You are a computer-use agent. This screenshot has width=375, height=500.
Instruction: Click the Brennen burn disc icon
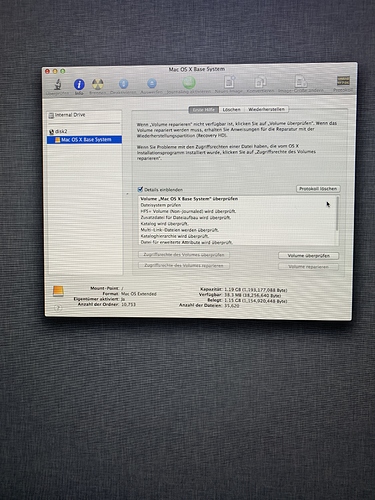pyautogui.click(x=98, y=84)
